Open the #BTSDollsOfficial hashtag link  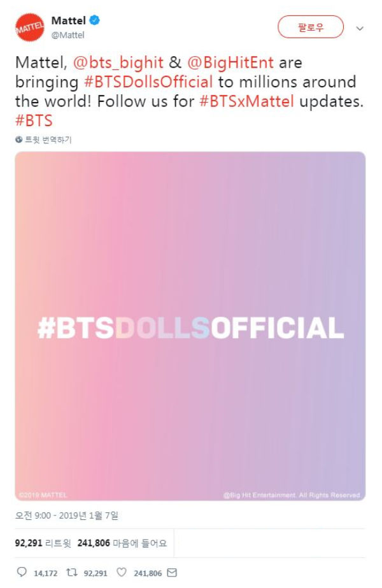click(148, 82)
